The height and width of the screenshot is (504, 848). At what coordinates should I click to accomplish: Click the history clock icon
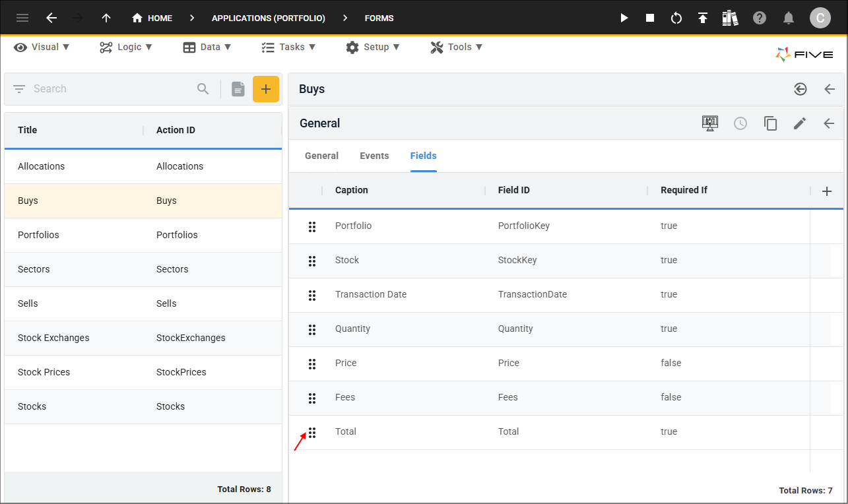tap(740, 123)
